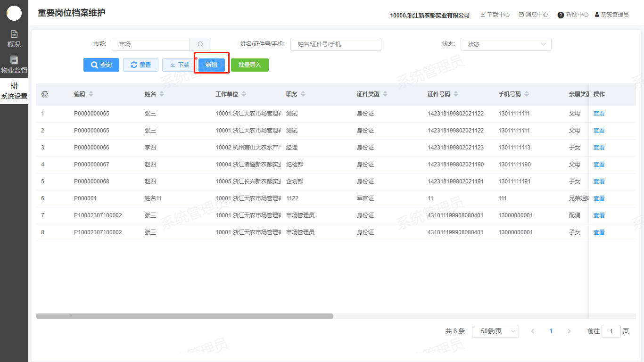Click the 姓名/证件号/手机 input field

coord(336,44)
